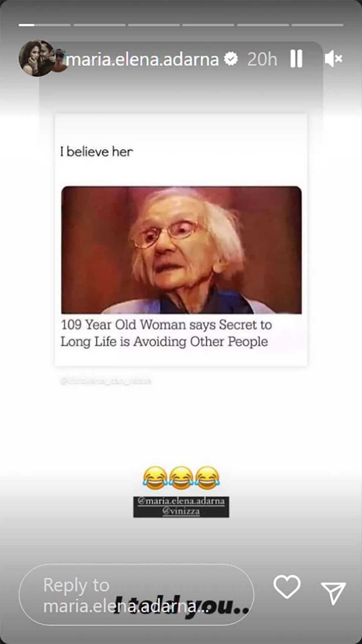The width and height of the screenshot is (362, 644).
Task: Jump to the third story progress segment
Action: point(154,25)
